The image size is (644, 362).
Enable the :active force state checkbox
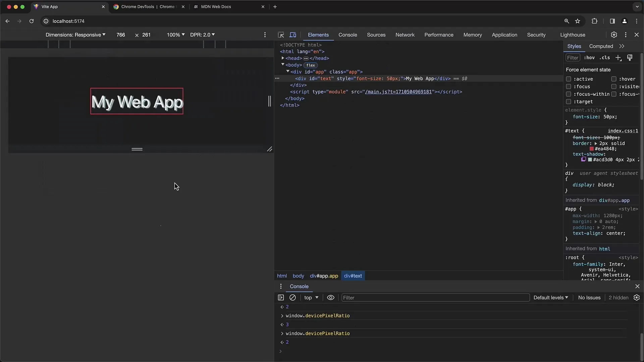[569, 79]
